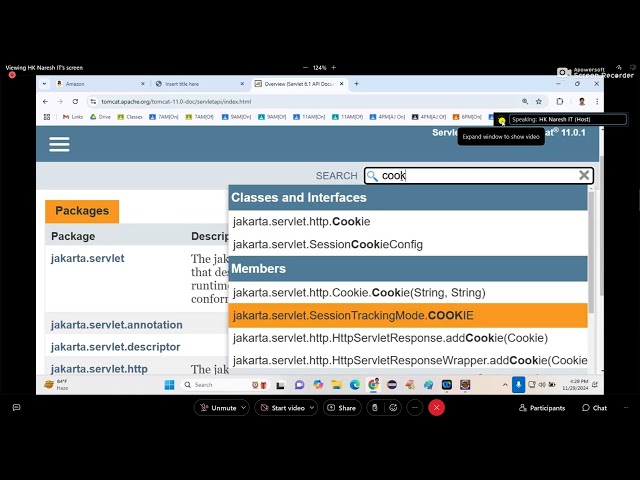Open Task View on the taskbar

point(280,385)
